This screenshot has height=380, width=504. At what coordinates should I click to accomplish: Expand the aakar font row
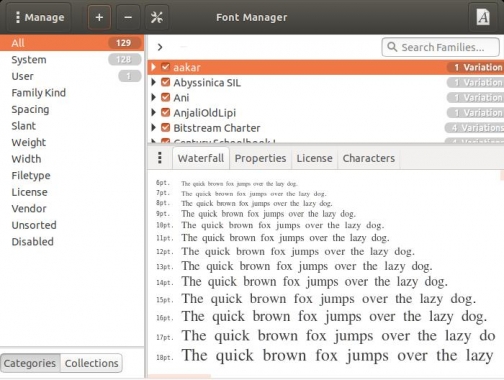tap(153, 67)
